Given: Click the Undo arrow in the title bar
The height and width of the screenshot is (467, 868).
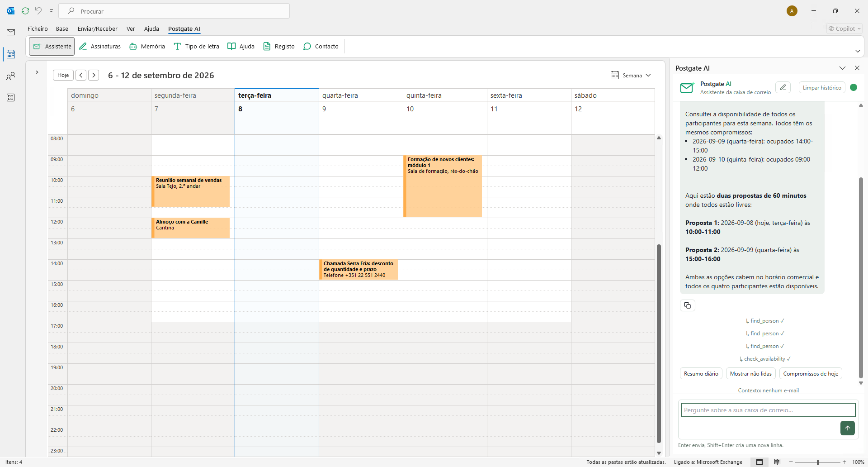Looking at the screenshot, I should click(38, 11).
